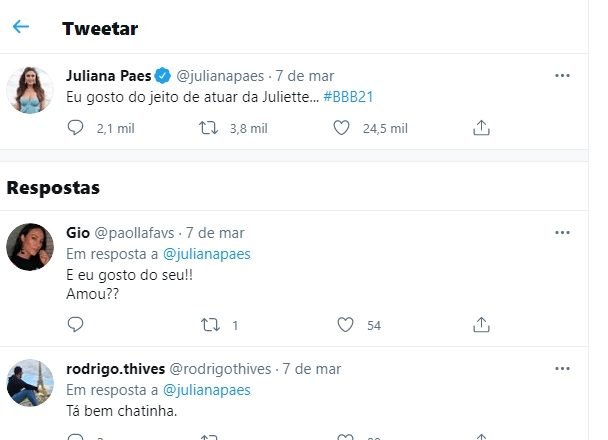Like Gio's reply with the heart
The width and height of the screenshot is (608, 440).
point(345,325)
